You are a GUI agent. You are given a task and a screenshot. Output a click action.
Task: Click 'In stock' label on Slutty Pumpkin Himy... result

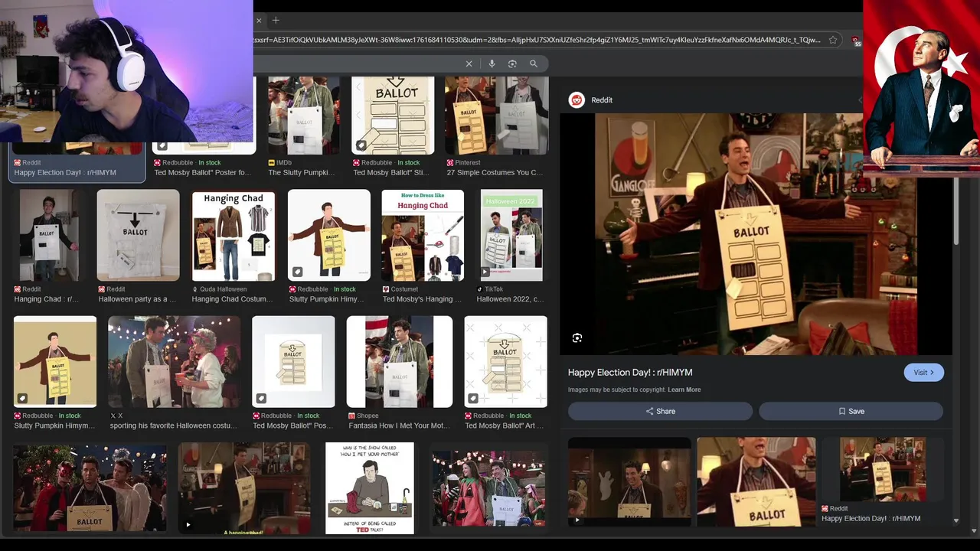coord(345,289)
